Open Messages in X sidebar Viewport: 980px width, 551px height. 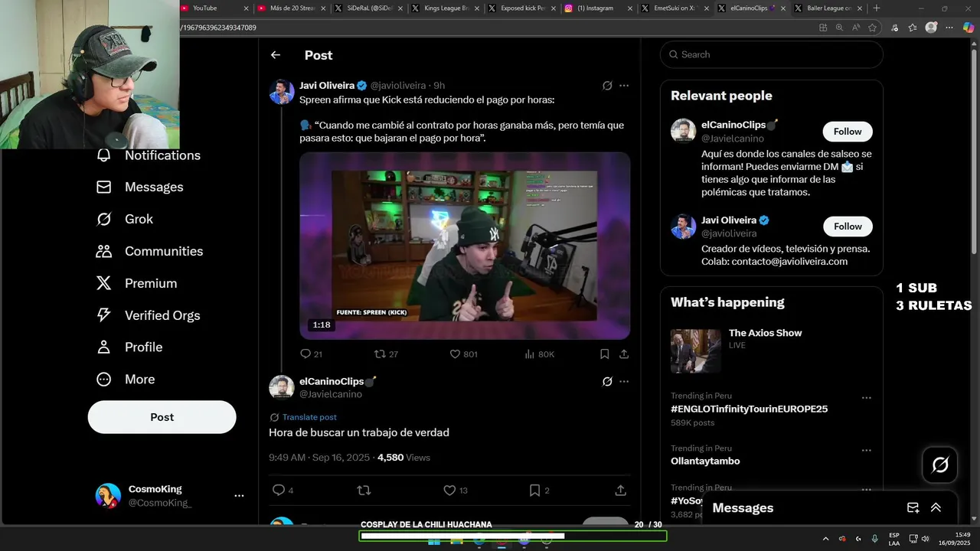pyautogui.click(x=139, y=187)
